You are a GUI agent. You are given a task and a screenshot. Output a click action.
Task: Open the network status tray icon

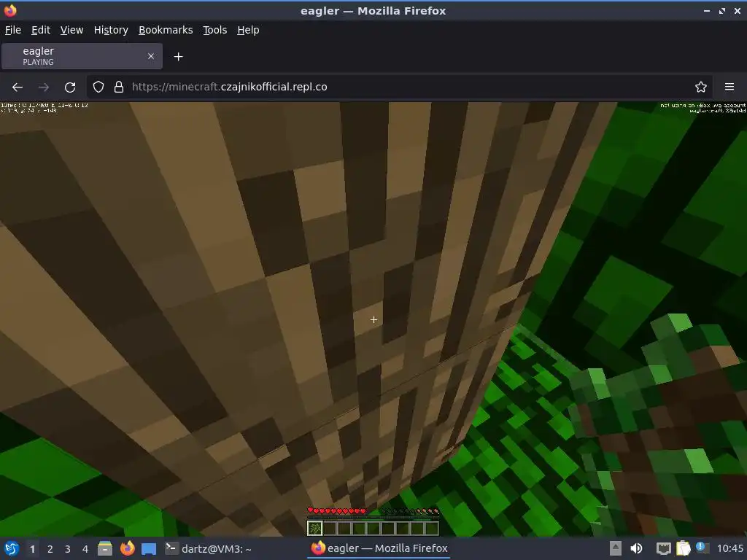coord(663,548)
